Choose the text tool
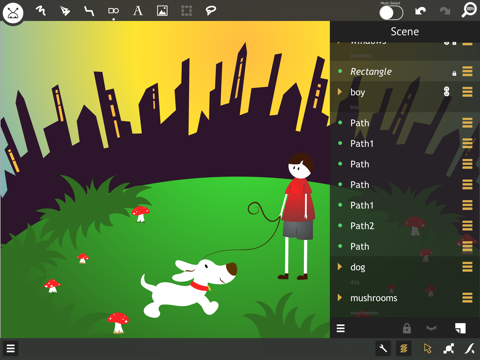 (138, 11)
